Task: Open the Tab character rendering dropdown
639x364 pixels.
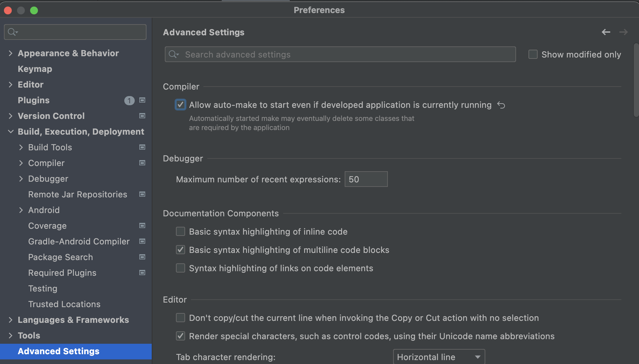Action: (x=439, y=357)
